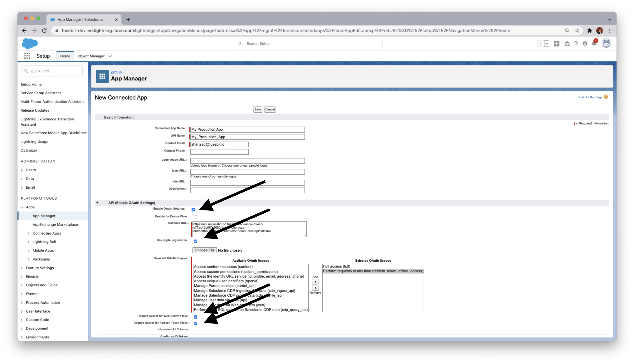Screen dimensions: 634x364
Task: Click the Contact Phone input field
Action: 219,152
